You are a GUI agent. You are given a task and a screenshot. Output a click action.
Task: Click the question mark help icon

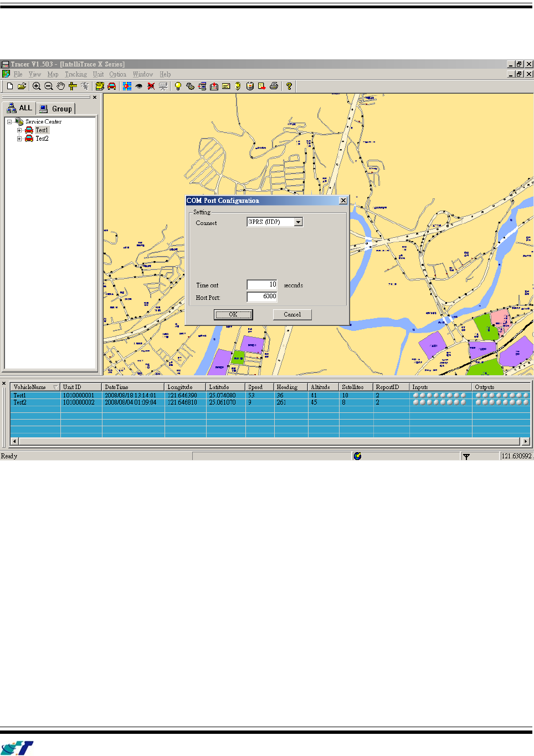pos(289,86)
